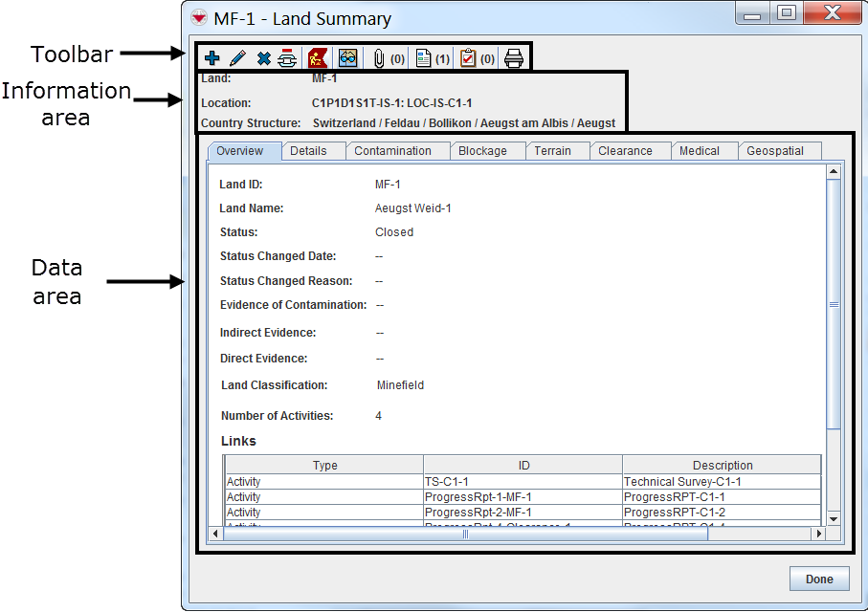The image size is (868, 612).
Task: Click the printer icon in the toolbar
Action: pyautogui.click(x=514, y=57)
